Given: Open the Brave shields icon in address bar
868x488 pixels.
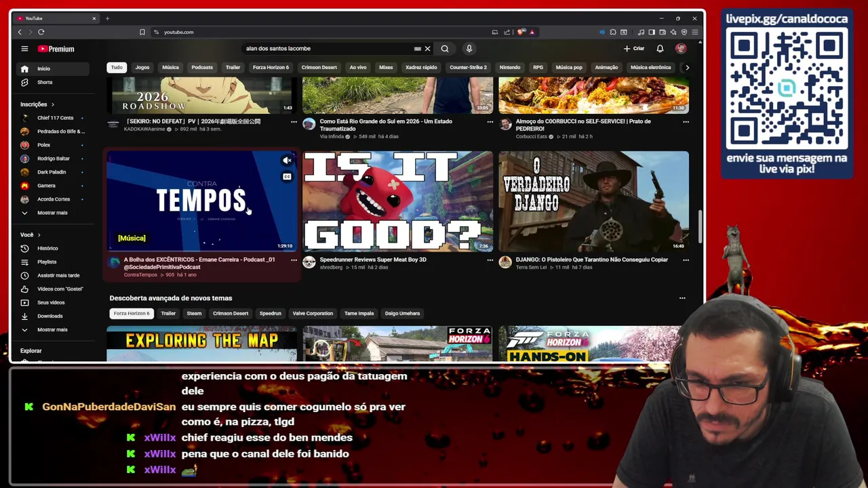Looking at the screenshot, I should click(x=521, y=32).
